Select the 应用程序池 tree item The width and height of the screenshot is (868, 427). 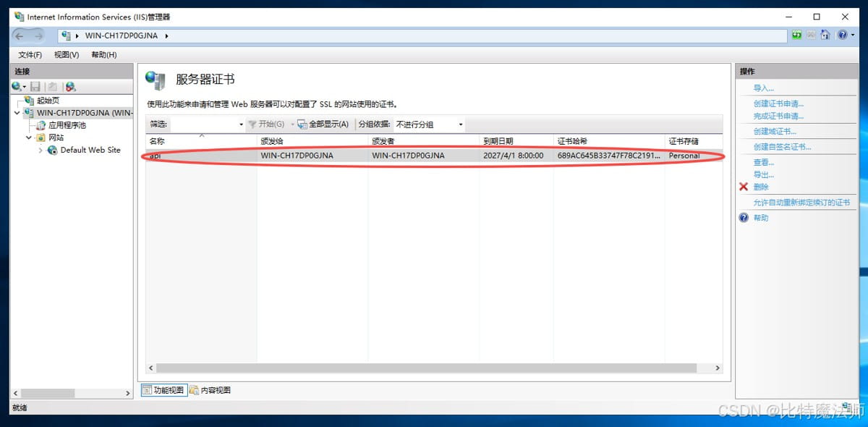67,125
